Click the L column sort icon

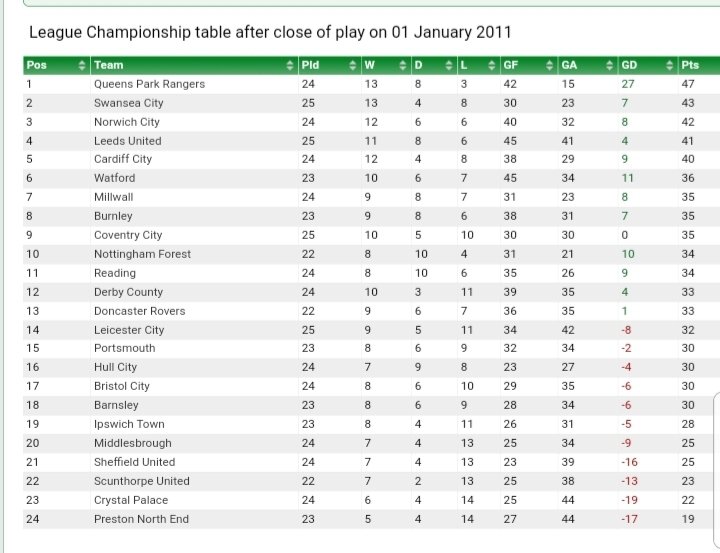tap(492, 65)
